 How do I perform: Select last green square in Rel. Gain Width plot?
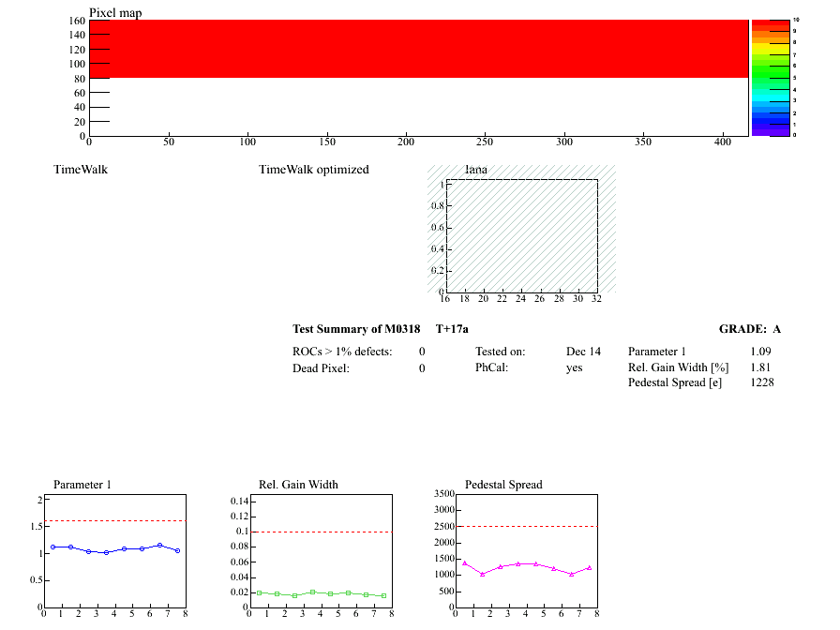coord(383,595)
